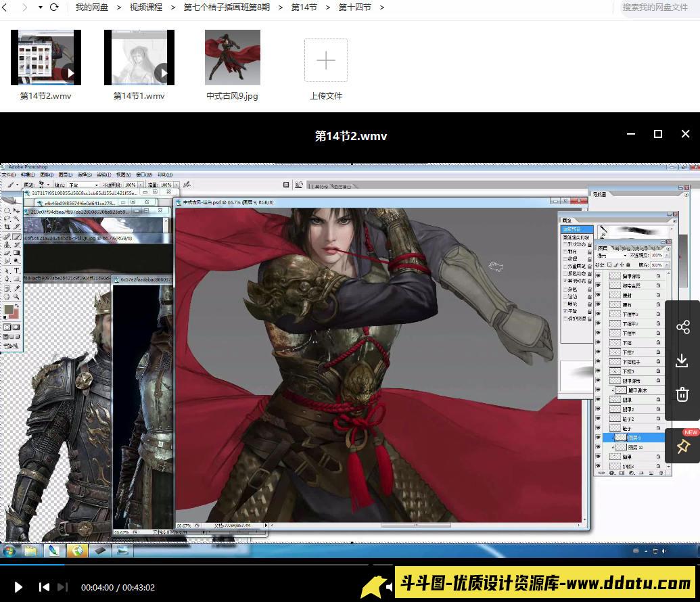Open the brush preset picker arrow
The image size is (700, 602).
click(48, 185)
